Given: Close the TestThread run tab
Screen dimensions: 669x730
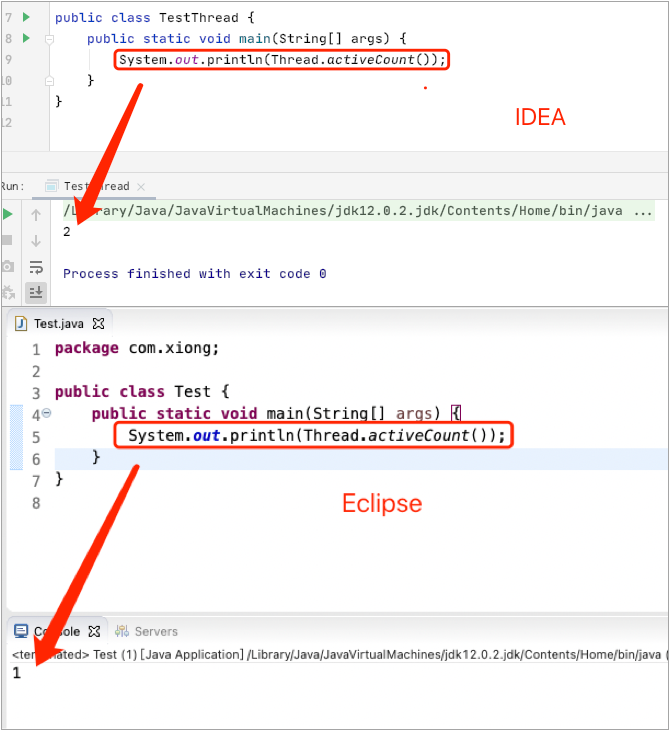Looking at the screenshot, I should pos(141,187).
